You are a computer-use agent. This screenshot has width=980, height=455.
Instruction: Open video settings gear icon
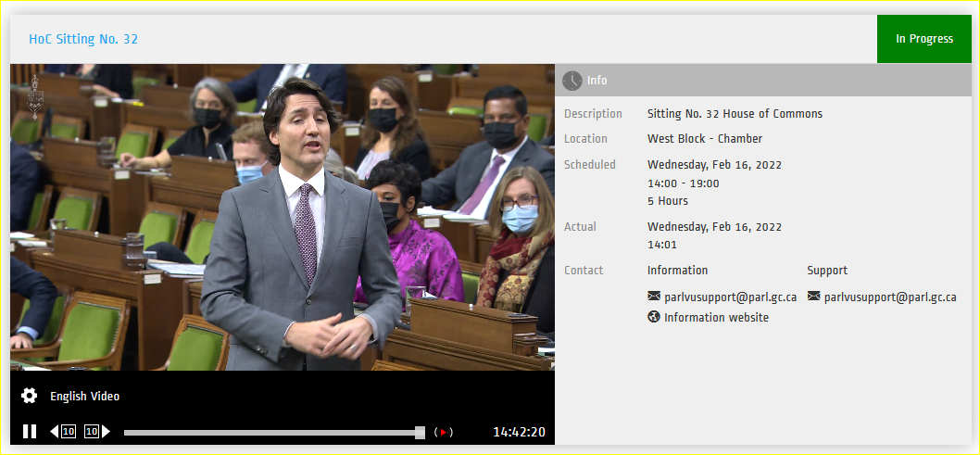pyautogui.click(x=29, y=396)
